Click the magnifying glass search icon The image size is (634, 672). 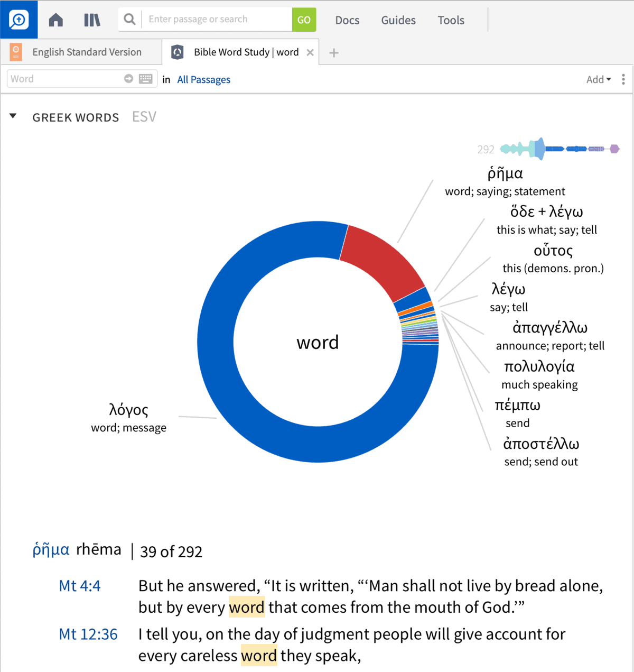(129, 20)
